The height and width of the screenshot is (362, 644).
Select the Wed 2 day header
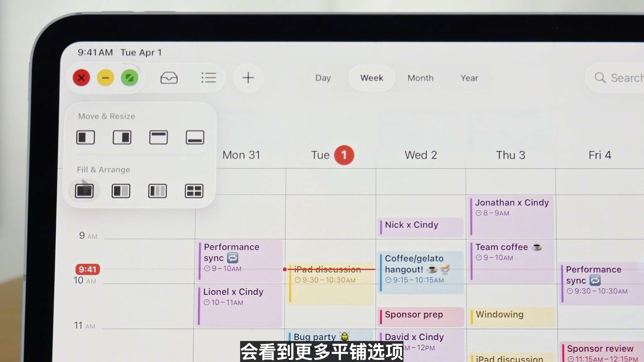421,155
